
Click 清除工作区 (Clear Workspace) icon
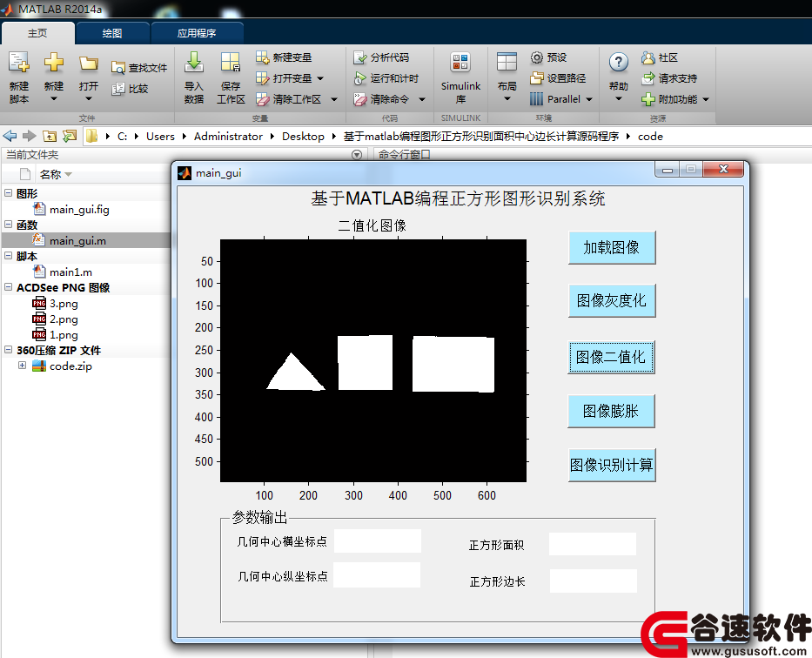coord(263,99)
